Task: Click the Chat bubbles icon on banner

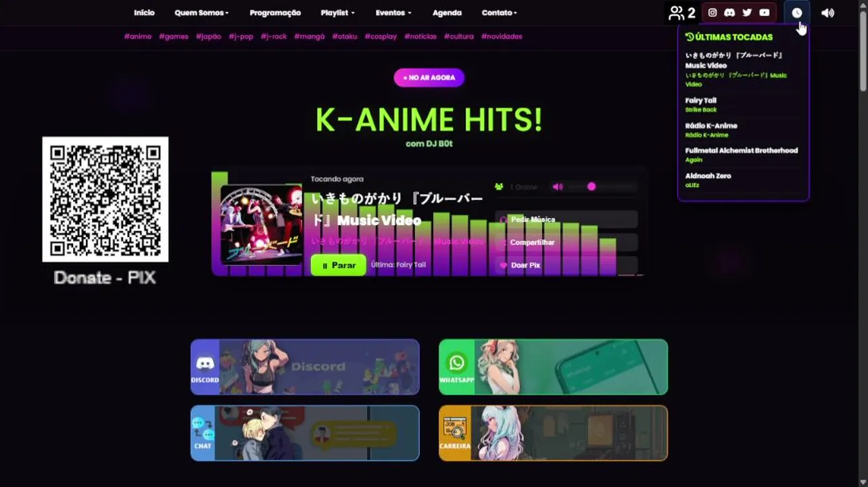Action: [x=203, y=429]
